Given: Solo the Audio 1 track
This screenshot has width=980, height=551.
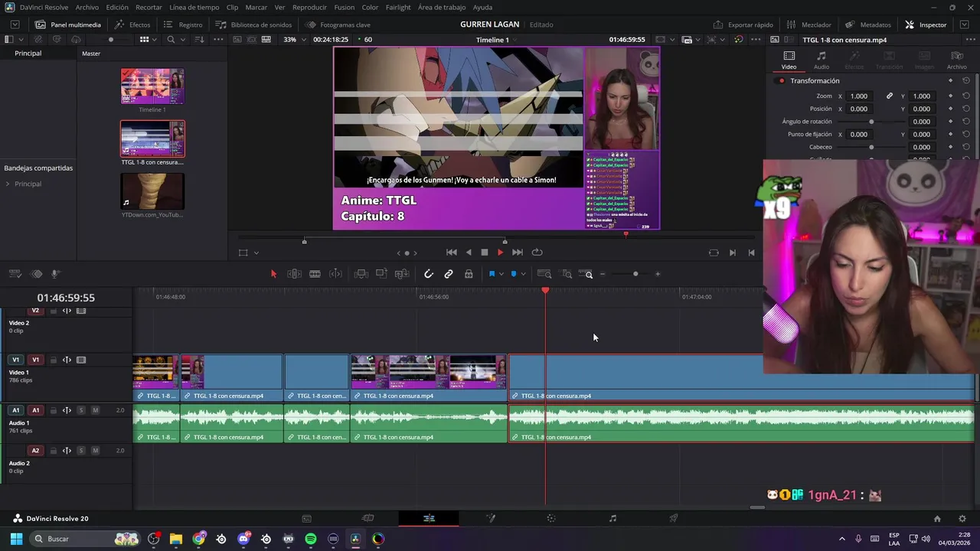Looking at the screenshot, I should (x=81, y=410).
